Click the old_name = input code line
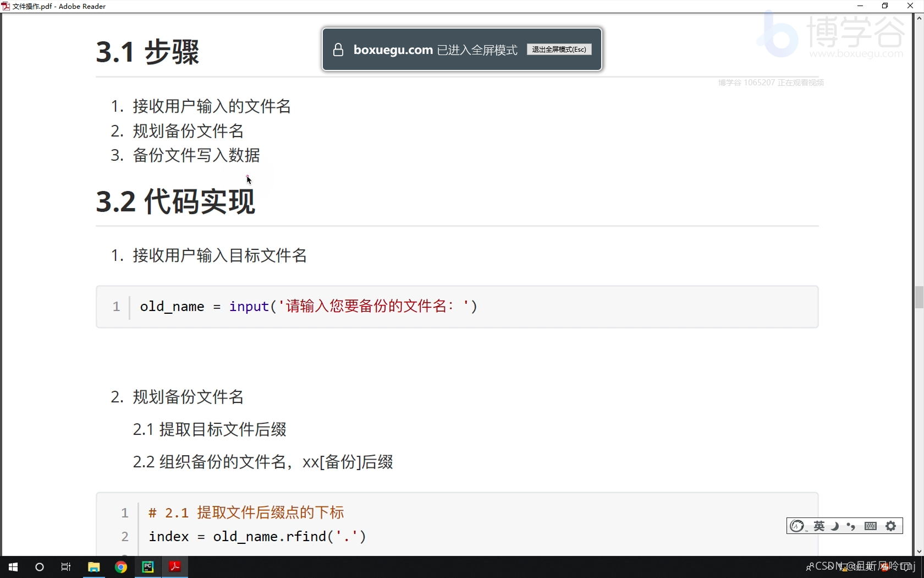The height and width of the screenshot is (578, 924). coord(309,306)
